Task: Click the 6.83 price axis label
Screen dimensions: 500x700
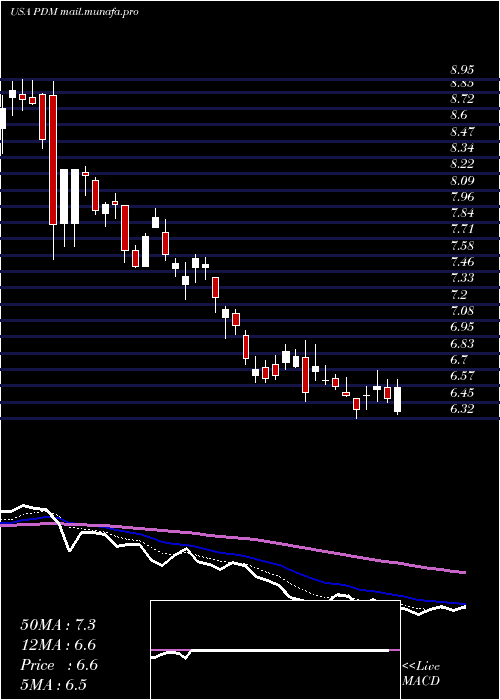Action: pos(462,344)
